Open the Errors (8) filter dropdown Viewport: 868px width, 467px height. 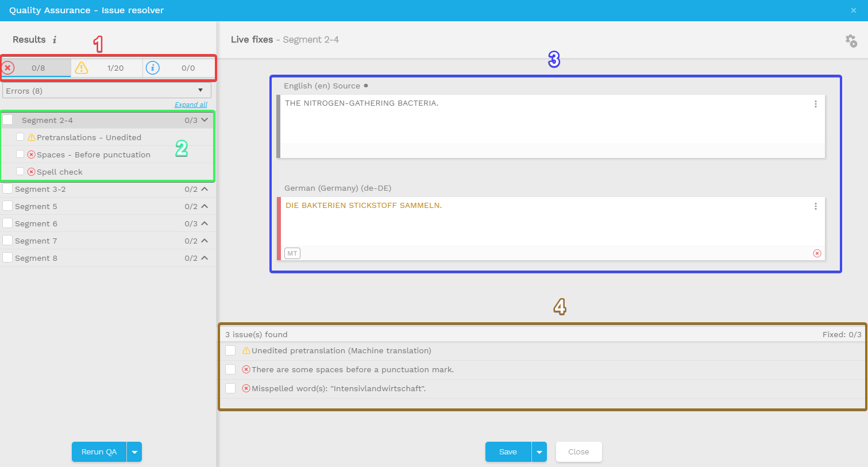click(107, 91)
